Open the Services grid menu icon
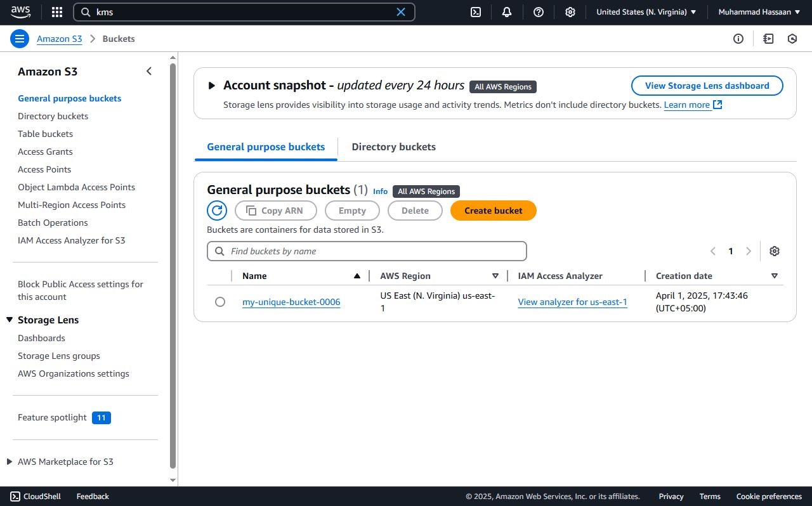This screenshot has width=812, height=506. (57, 12)
